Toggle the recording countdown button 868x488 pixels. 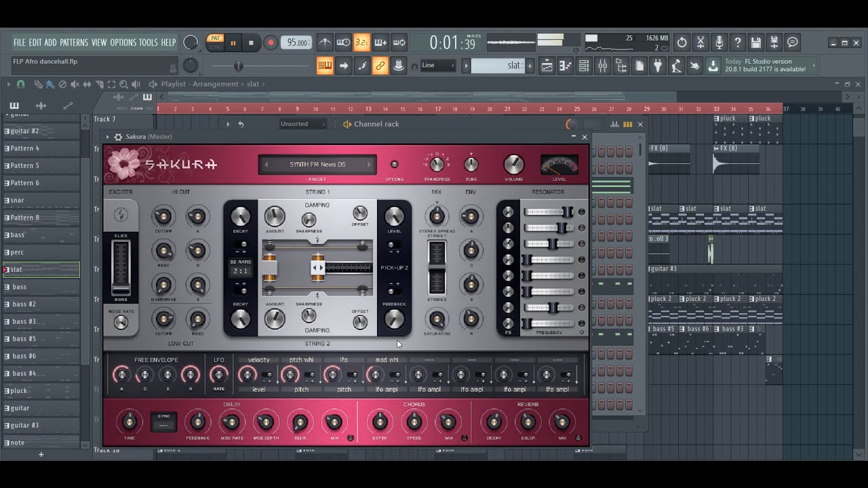[362, 43]
